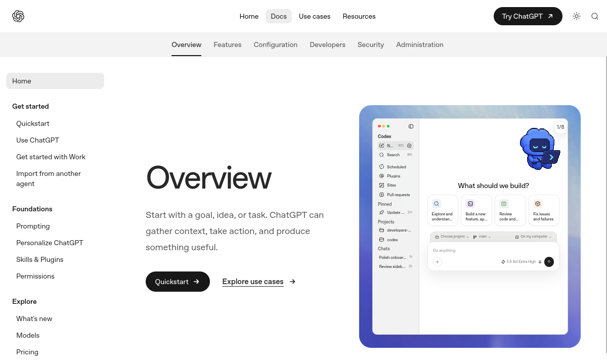Viewport: 607px width, 364px height.
Task: Open Use ChatGPT sidebar link
Action: coord(37,140)
